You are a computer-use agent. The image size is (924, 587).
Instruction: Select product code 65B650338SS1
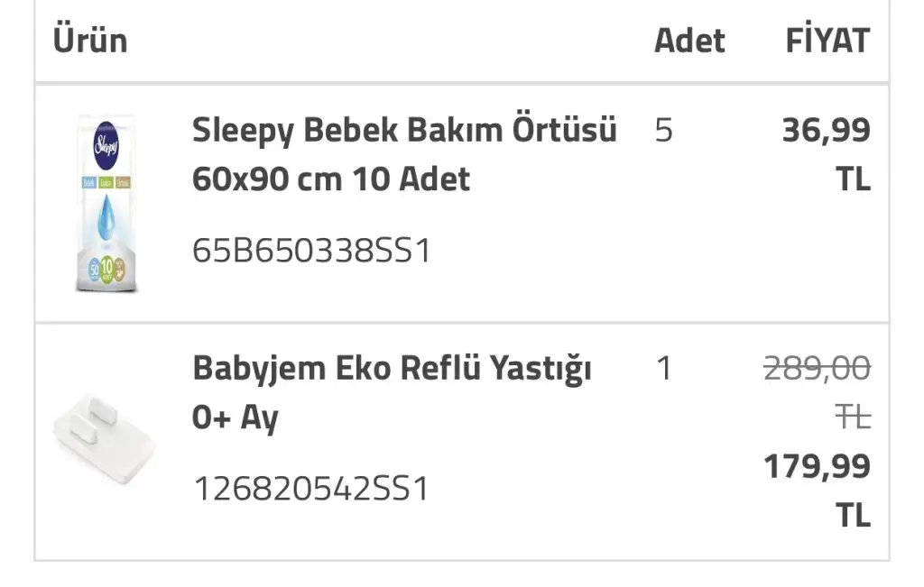(x=311, y=251)
